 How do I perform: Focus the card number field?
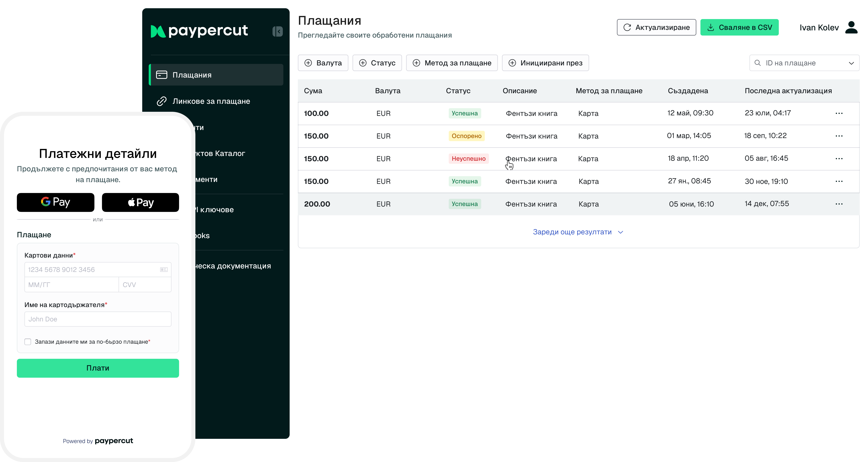(98, 269)
